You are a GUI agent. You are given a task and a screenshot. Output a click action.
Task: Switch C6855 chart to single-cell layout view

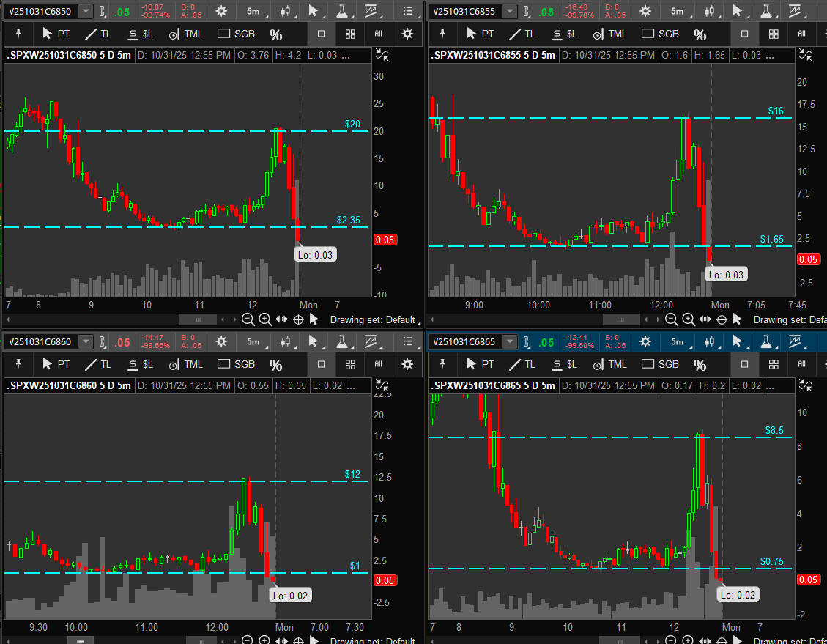point(745,34)
